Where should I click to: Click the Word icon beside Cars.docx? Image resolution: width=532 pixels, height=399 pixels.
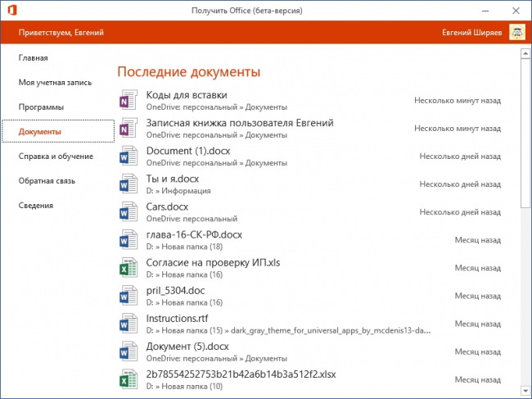(x=128, y=211)
